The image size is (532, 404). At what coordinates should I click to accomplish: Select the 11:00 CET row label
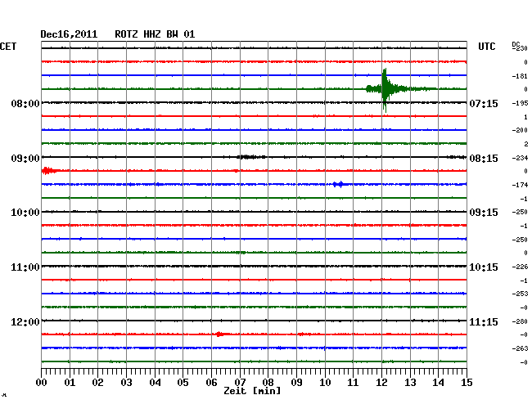(25, 267)
